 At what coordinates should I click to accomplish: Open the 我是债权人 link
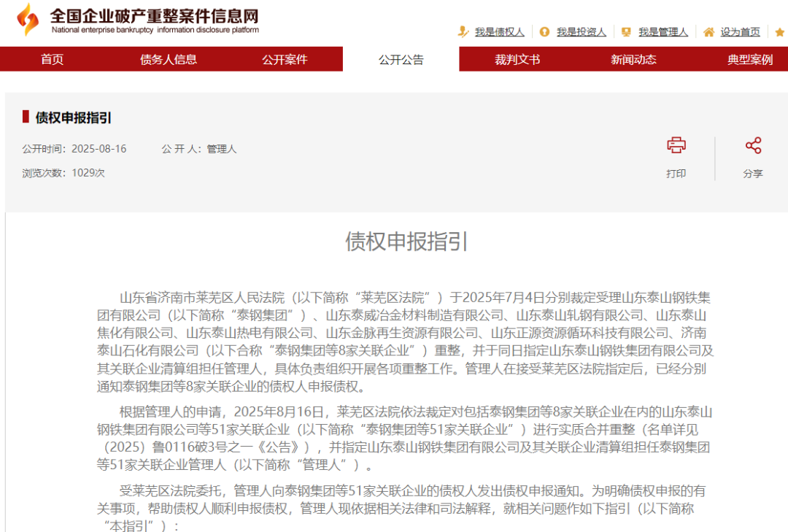coord(500,32)
